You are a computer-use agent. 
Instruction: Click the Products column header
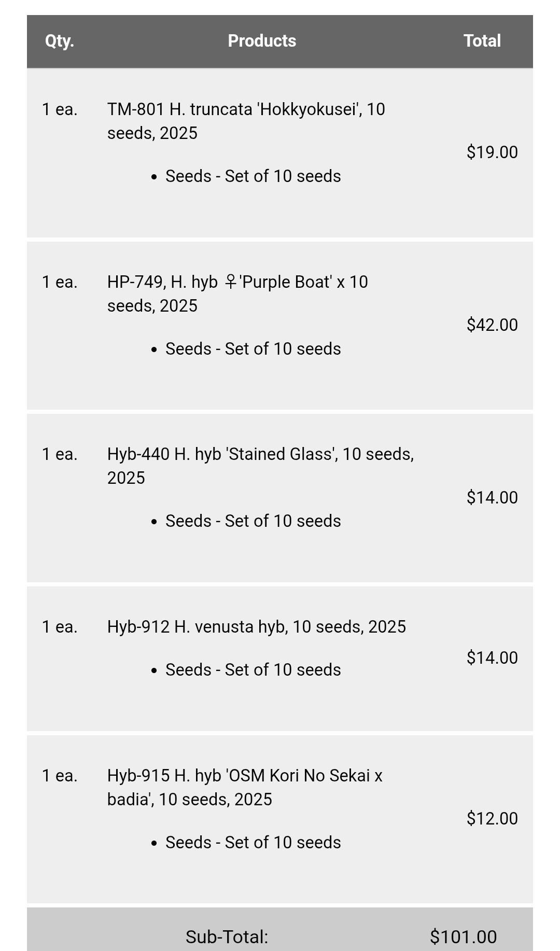tap(262, 41)
